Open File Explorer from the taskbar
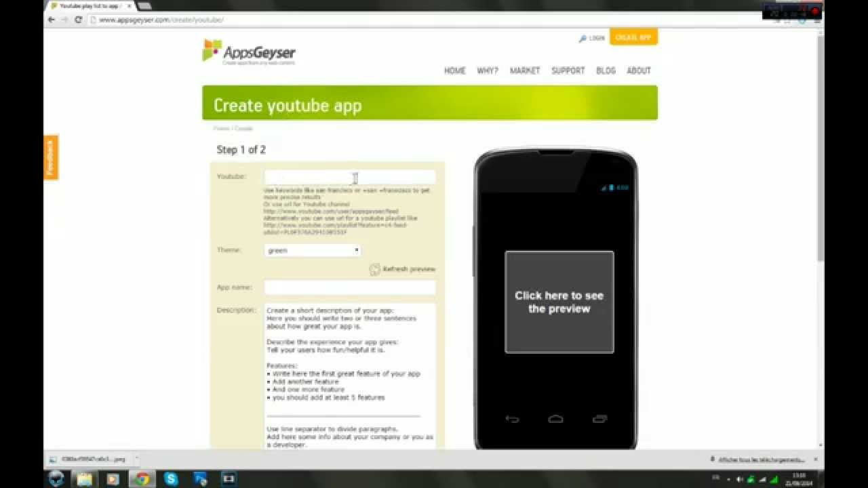Image resolution: width=868 pixels, height=488 pixels. [x=85, y=479]
